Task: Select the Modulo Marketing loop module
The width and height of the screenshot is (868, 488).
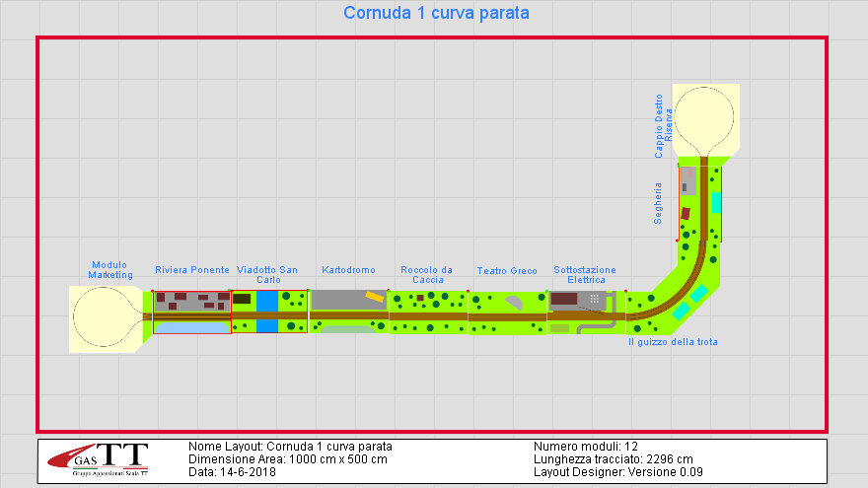Action: [x=105, y=318]
